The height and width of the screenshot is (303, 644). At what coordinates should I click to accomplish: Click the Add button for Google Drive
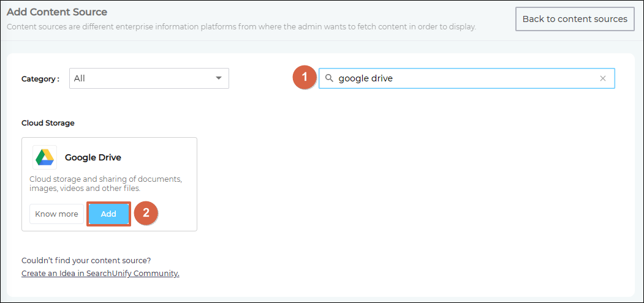108,214
